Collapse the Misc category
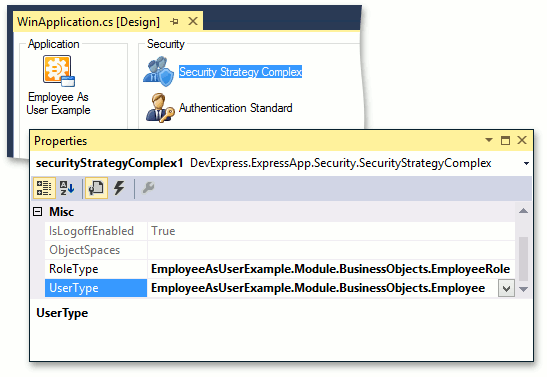Screen dimensions: 547x377 [38, 212]
